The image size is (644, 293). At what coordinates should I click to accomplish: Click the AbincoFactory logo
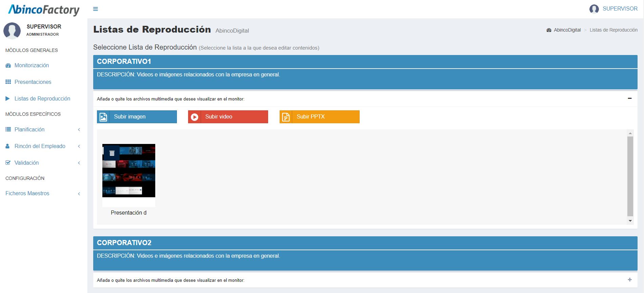click(44, 10)
